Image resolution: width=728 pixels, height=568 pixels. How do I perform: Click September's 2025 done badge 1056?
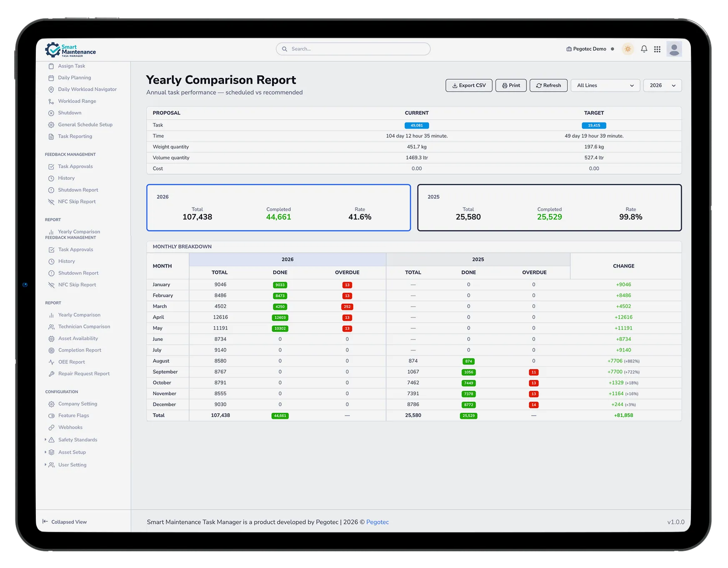pyautogui.click(x=469, y=372)
